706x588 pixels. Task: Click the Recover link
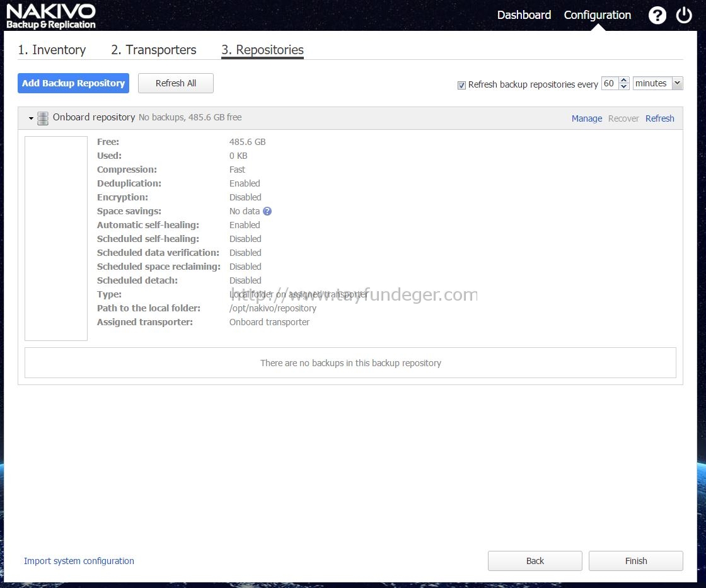tap(623, 118)
